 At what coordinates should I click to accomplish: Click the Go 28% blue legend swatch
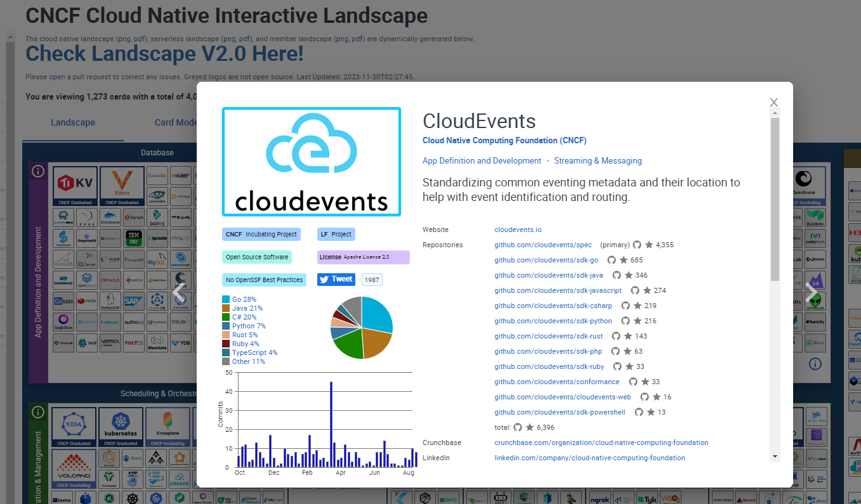226,299
